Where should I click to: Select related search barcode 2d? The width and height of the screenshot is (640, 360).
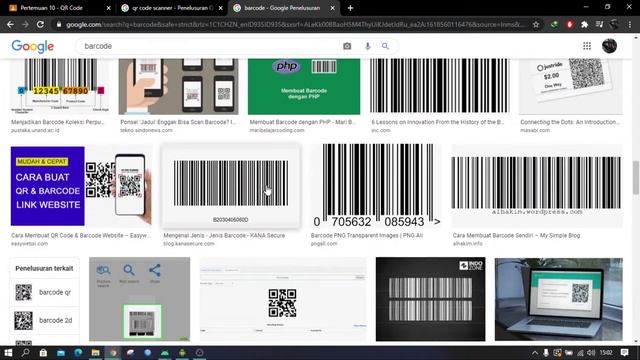(x=44, y=320)
